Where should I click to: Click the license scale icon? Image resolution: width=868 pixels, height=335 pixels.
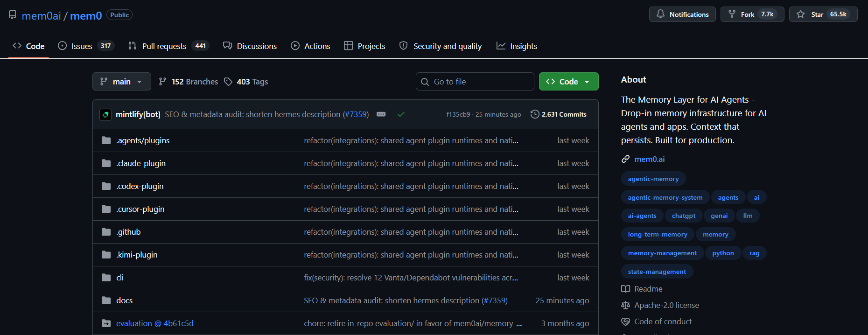click(x=625, y=305)
